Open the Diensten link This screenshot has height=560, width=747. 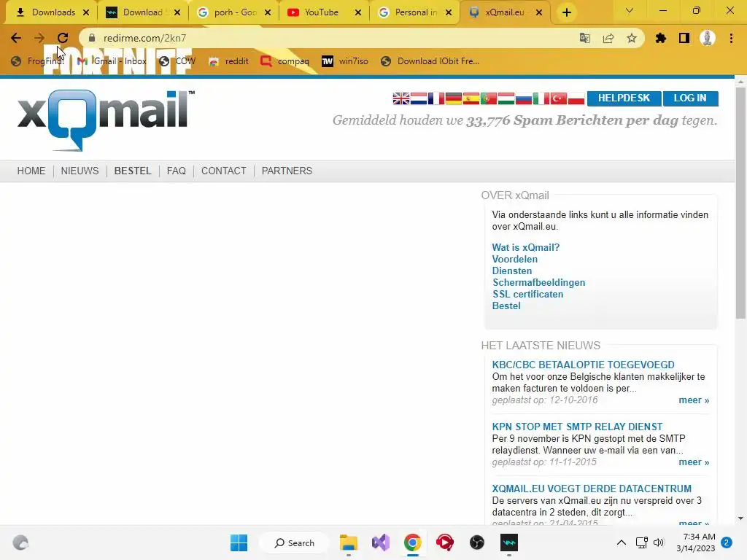(511, 271)
